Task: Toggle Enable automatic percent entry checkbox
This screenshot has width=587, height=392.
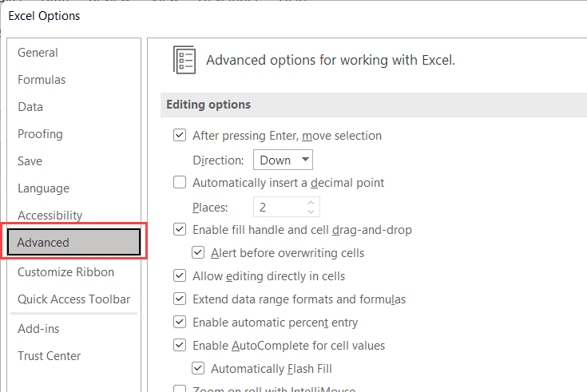Action: (180, 323)
